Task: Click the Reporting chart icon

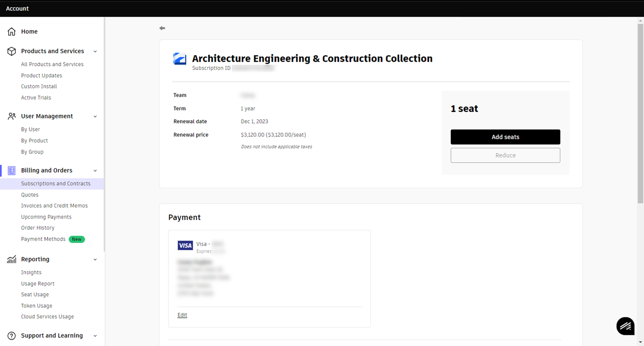Action: pyautogui.click(x=12, y=259)
